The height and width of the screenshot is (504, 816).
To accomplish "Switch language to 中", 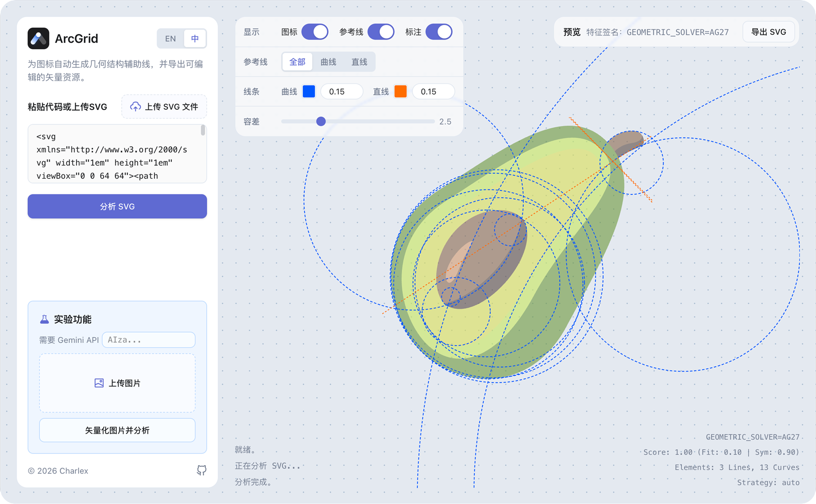I will pos(195,38).
